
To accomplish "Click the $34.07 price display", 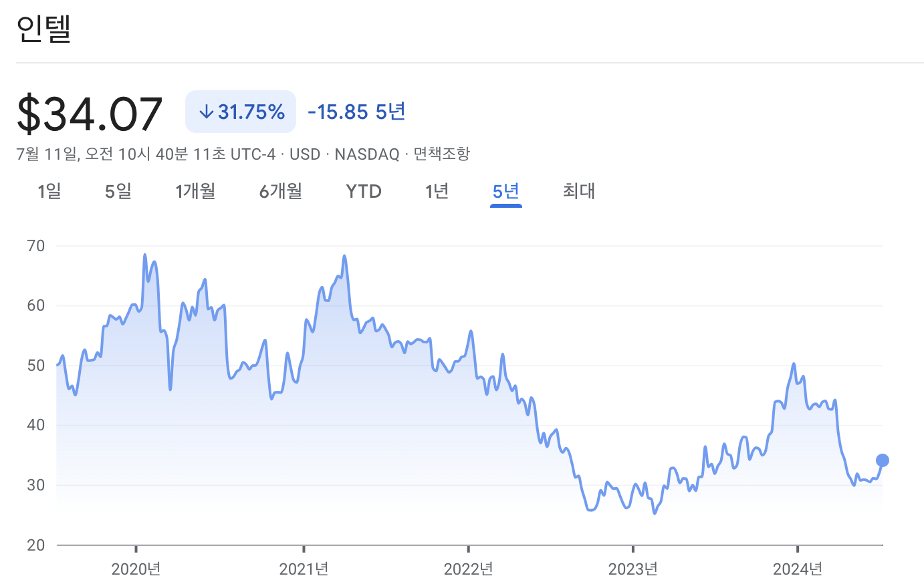I will point(90,112).
